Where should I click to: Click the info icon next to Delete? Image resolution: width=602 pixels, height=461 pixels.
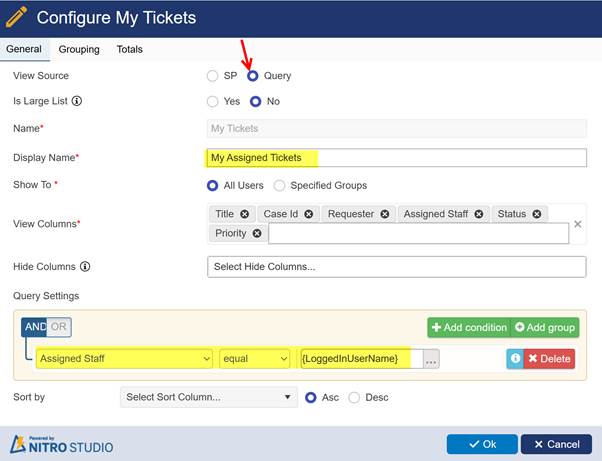pyautogui.click(x=515, y=359)
